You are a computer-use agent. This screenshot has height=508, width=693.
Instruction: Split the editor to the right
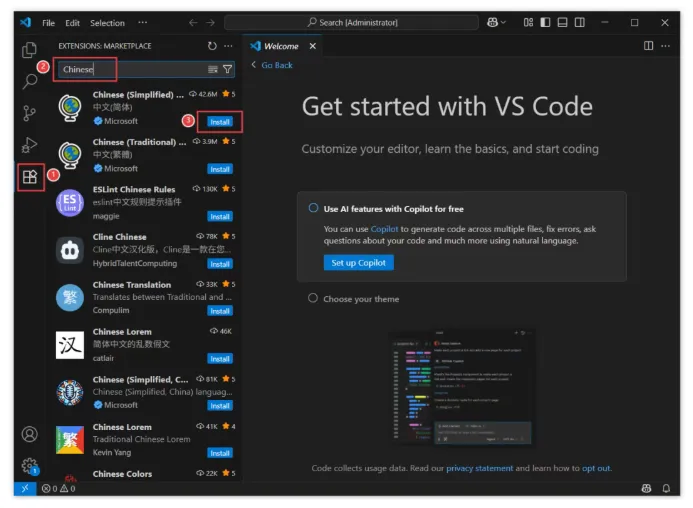tap(648, 46)
